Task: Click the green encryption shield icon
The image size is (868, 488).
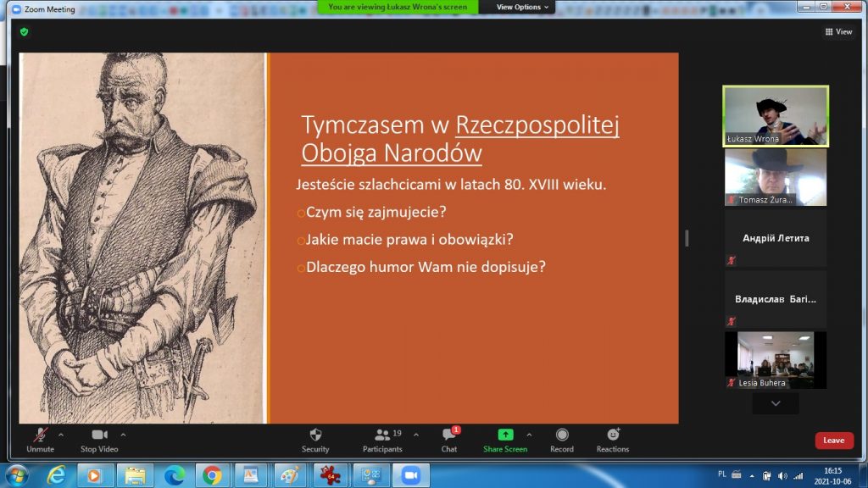Action: [24, 31]
